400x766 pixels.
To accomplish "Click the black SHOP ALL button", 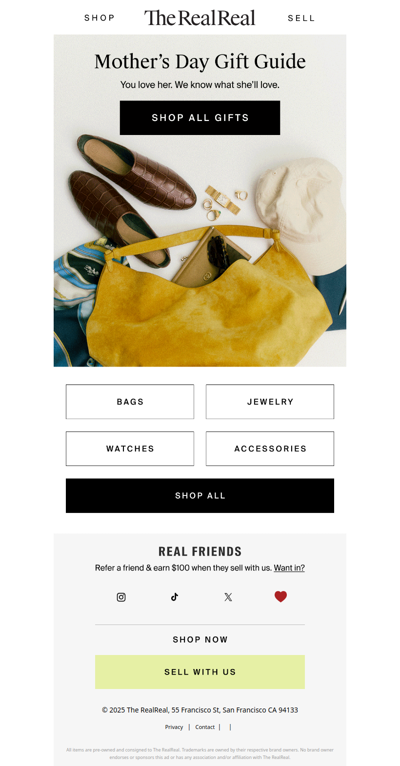I will pos(200,495).
